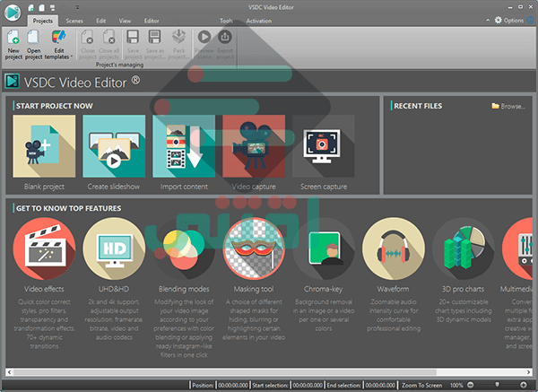Open Blending modes feature icon
This screenshot has height=392, width=538.
pyautogui.click(x=184, y=248)
